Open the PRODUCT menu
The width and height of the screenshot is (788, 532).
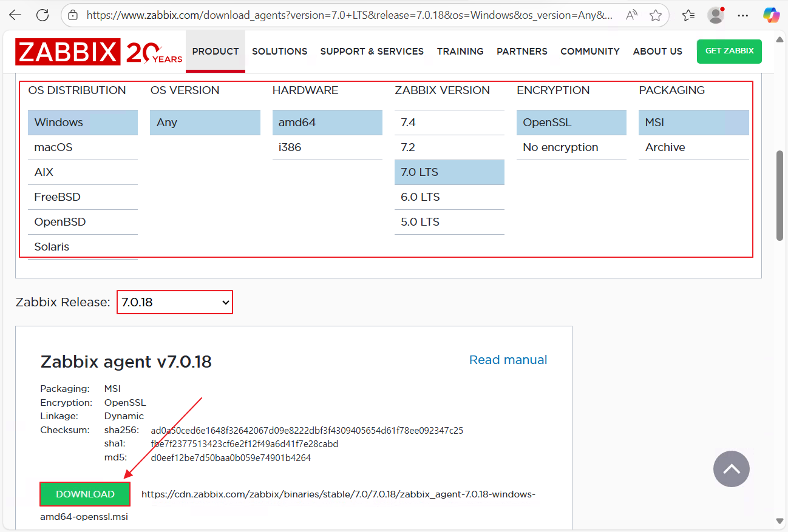coord(216,51)
